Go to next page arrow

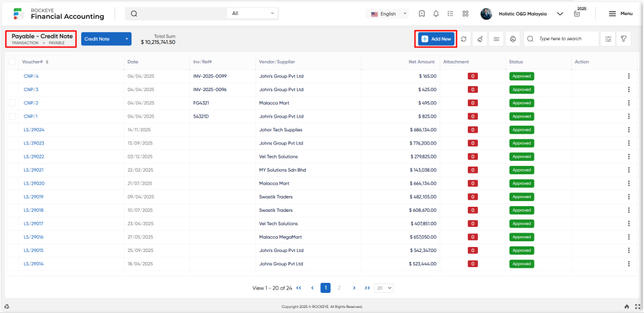pyautogui.click(x=354, y=288)
